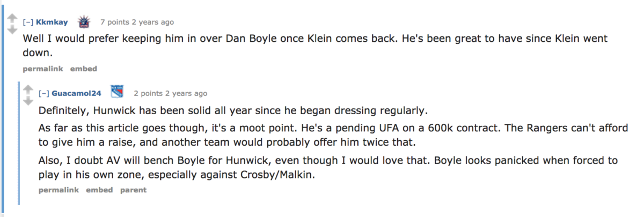This screenshot has height=217, width=644.
Task: Click the timestamp on Kkmkay's comment
Action: (x=153, y=23)
